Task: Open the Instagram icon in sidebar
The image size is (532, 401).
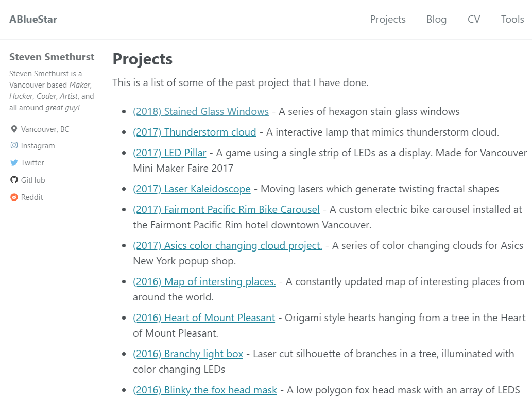Action: tap(14, 145)
